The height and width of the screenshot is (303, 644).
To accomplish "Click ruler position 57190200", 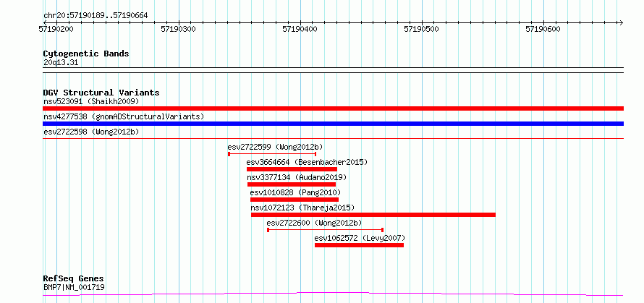I will 57,29.
